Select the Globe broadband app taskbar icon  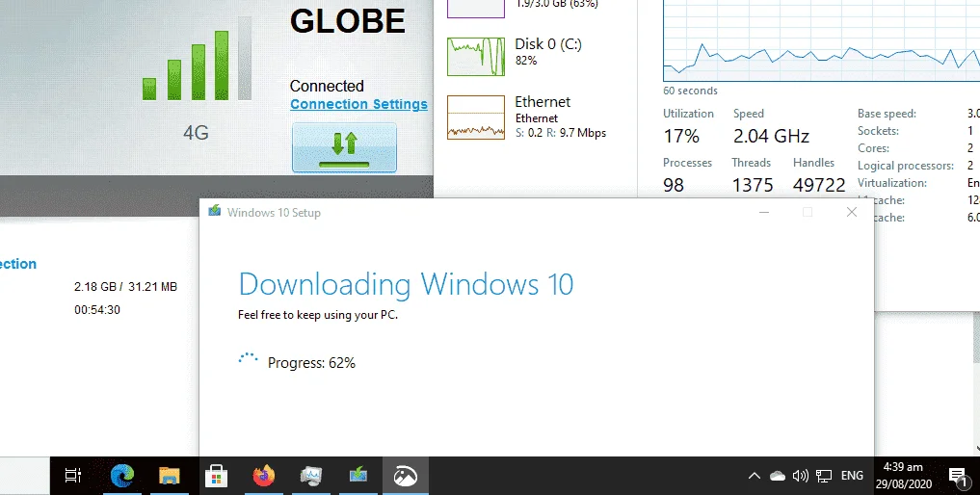tap(405, 477)
